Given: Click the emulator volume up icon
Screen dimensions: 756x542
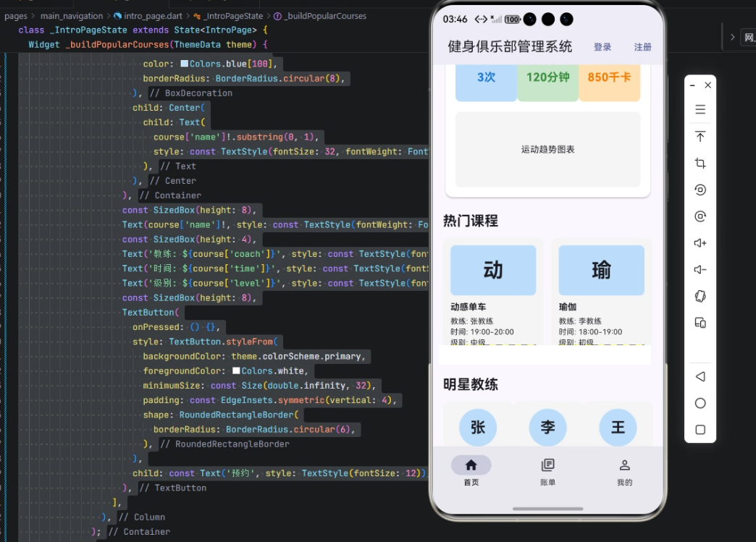Looking at the screenshot, I should [x=700, y=243].
